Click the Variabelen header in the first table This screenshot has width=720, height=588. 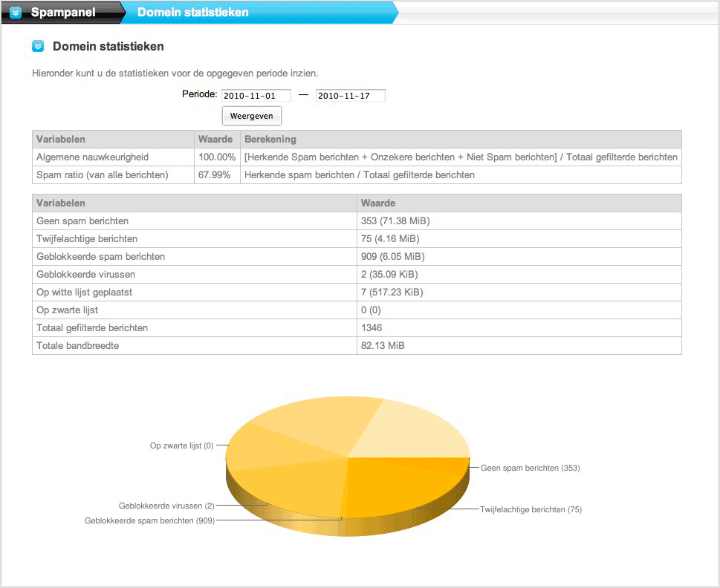point(61,139)
